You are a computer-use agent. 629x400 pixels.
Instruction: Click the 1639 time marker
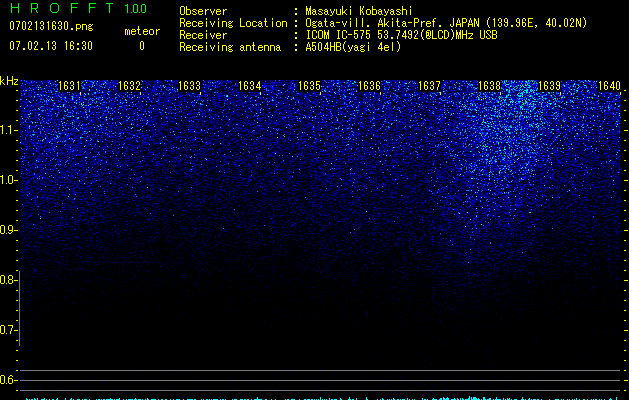(x=549, y=86)
